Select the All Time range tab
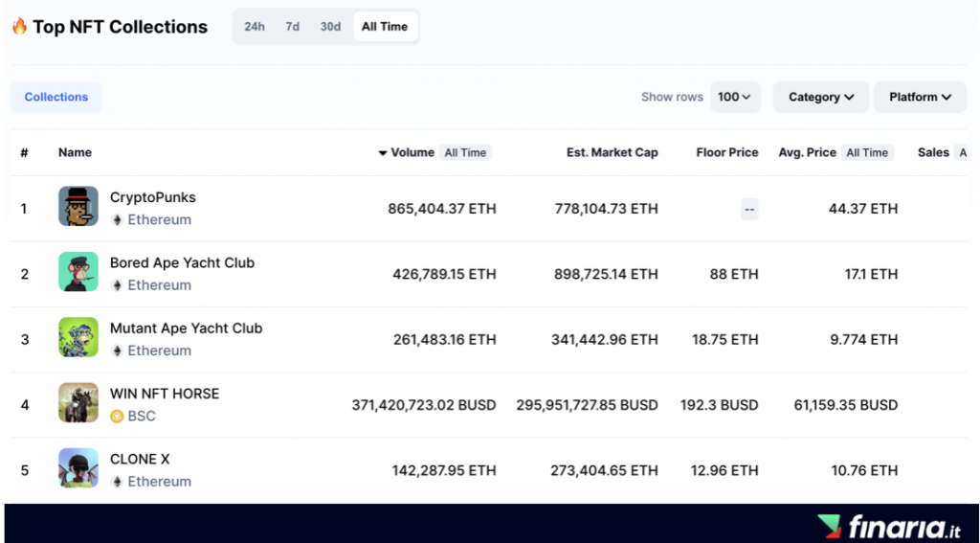Viewport: 980px width, 543px height. tap(385, 27)
